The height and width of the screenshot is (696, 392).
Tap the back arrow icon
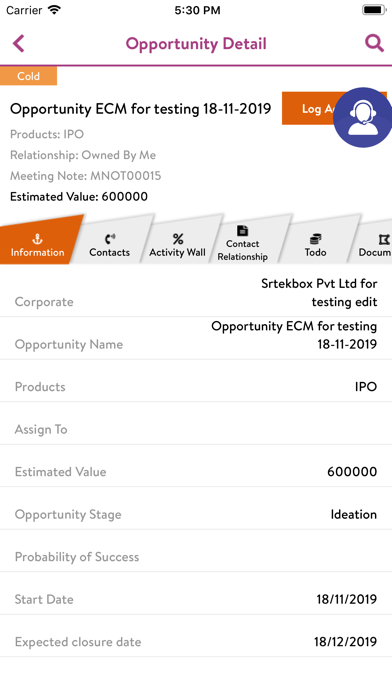(x=18, y=44)
